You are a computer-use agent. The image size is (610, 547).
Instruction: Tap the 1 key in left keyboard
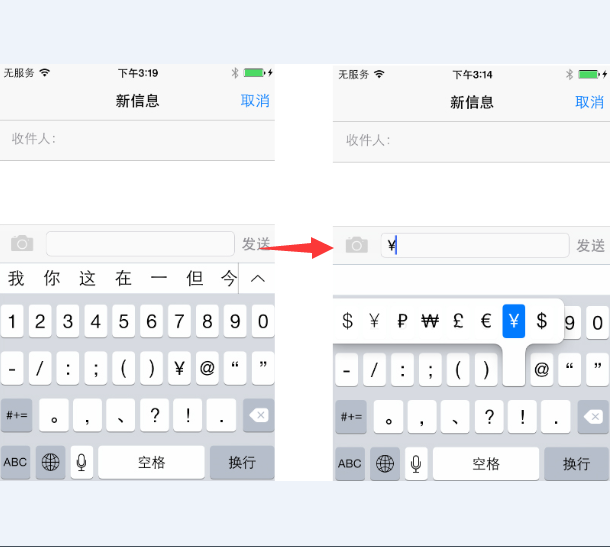pyautogui.click(x=12, y=321)
